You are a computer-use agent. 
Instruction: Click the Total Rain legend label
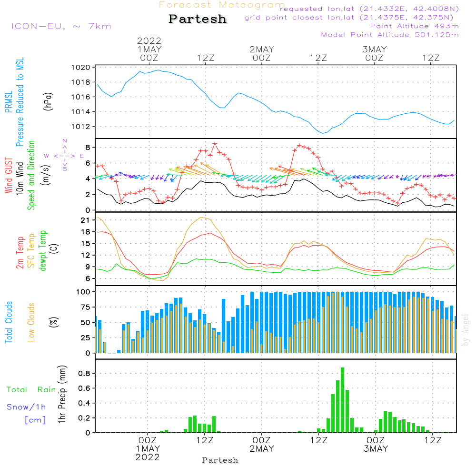tap(31, 390)
